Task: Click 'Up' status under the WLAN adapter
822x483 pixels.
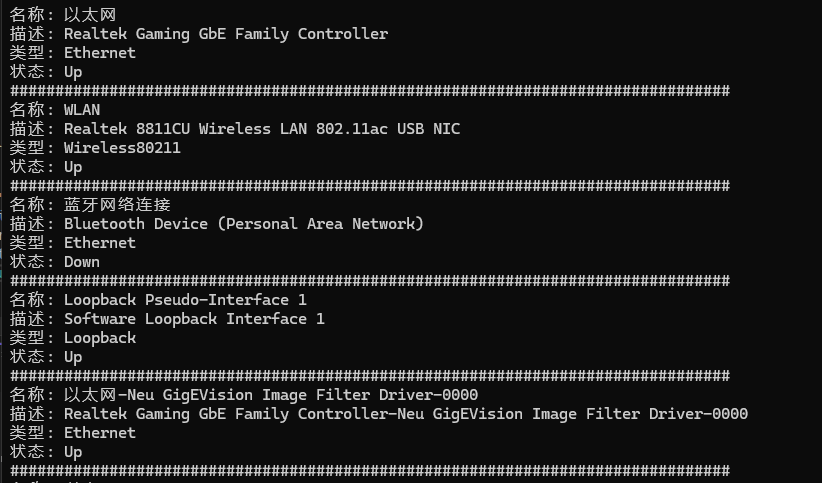Action: 73,167
